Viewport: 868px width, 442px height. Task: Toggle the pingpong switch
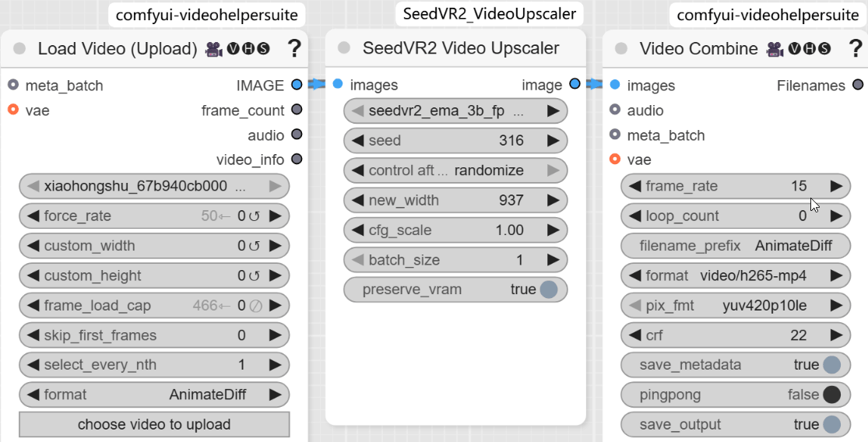coord(831,395)
